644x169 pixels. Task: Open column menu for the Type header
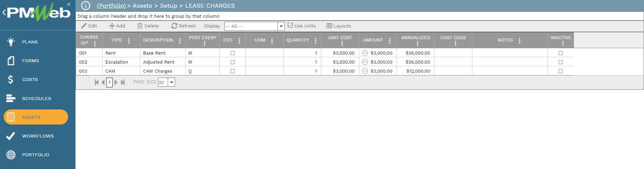[129, 40]
